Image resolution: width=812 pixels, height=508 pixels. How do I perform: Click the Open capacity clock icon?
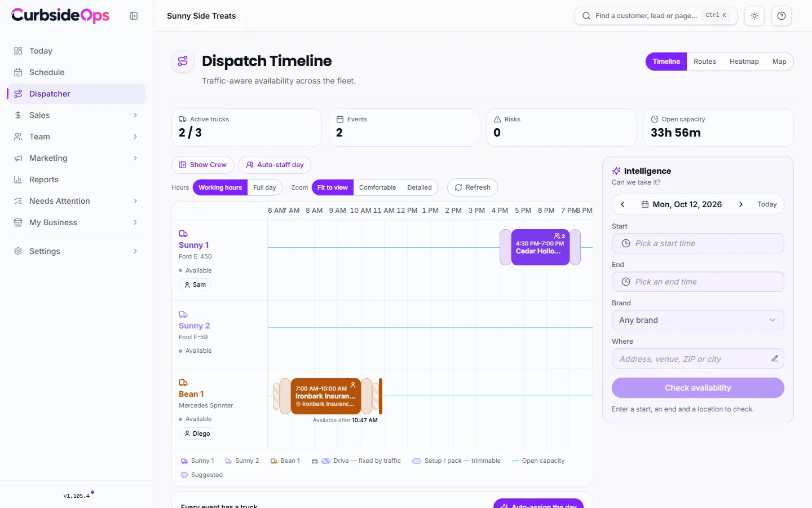click(x=655, y=119)
